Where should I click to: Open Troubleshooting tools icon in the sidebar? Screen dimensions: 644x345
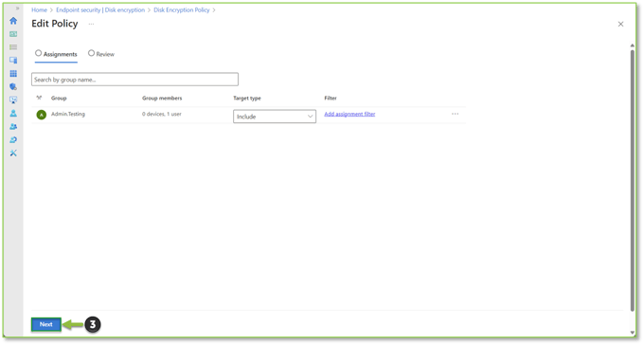coord(13,153)
